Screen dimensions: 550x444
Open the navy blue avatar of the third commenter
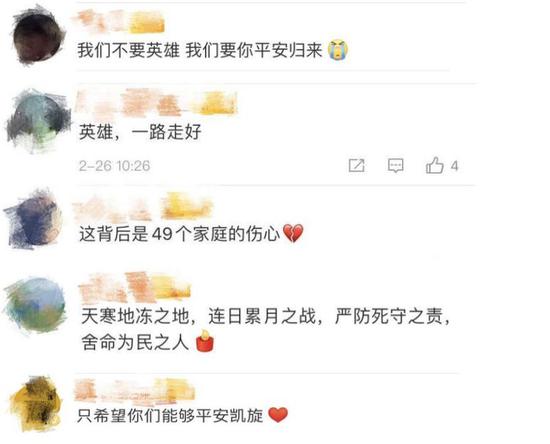coord(34,220)
